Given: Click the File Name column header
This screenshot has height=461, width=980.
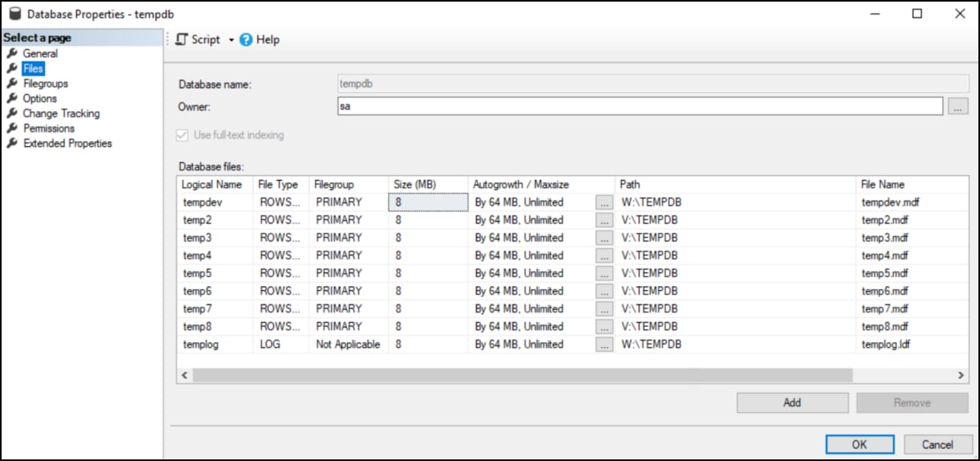Looking at the screenshot, I should pos(913,185).
